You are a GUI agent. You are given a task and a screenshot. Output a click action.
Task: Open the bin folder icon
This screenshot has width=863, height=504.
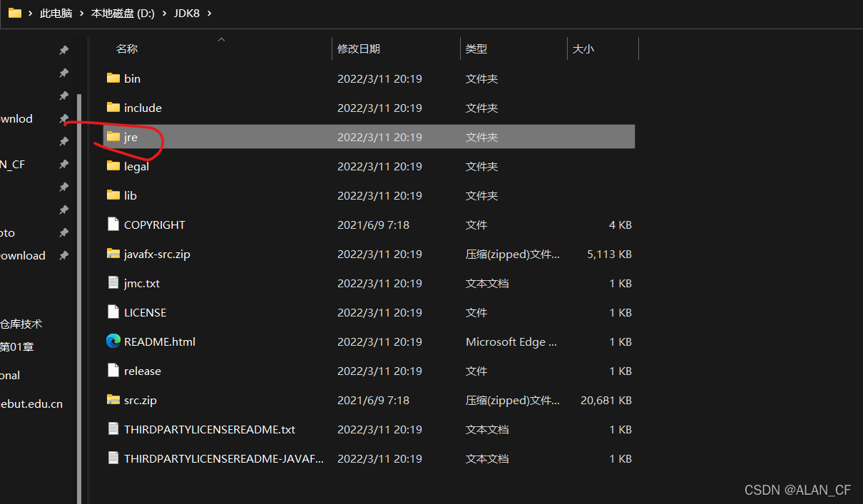[x=113, y=78]
